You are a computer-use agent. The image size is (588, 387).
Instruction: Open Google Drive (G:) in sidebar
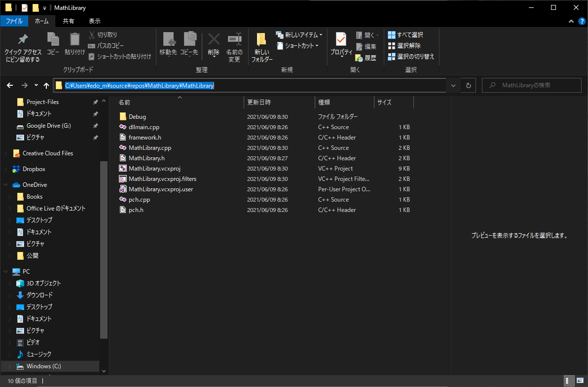48,126
